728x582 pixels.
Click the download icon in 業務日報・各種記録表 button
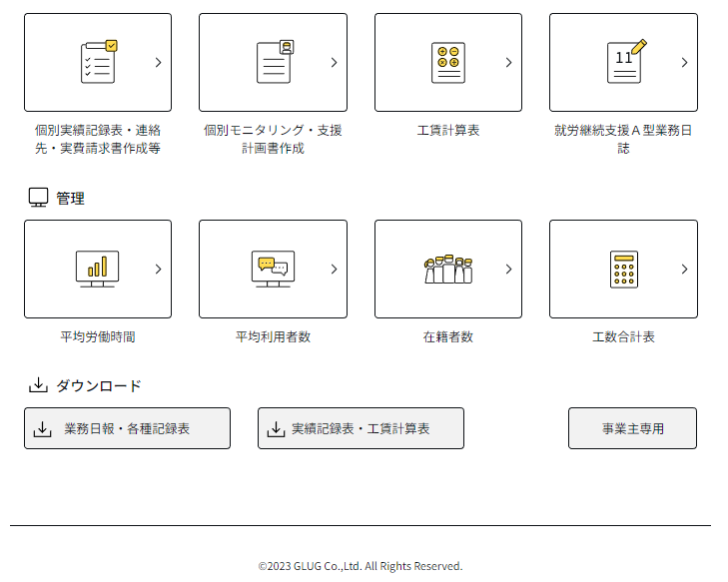[x=43, y=429]
